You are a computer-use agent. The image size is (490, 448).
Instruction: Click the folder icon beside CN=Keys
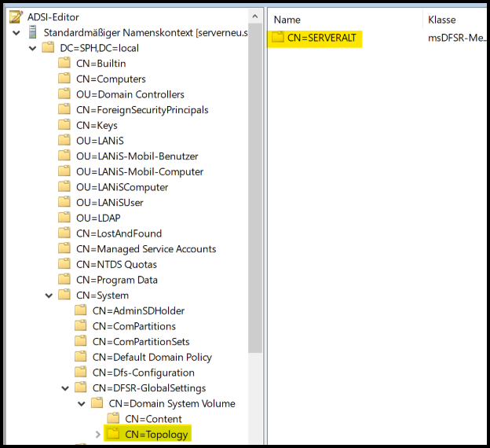[64, 125]
